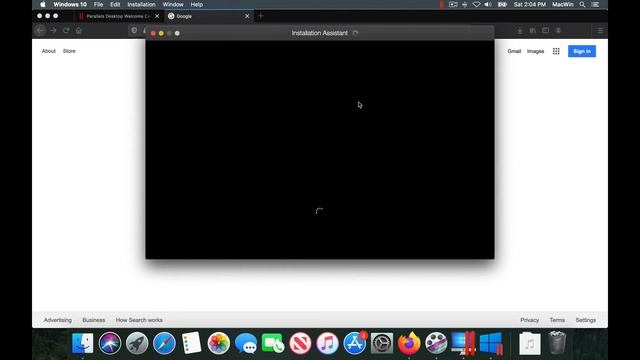Open Photos app in the Dock
Screen dimensions: 640x360
pyautogui.click(x=219, y=343)
